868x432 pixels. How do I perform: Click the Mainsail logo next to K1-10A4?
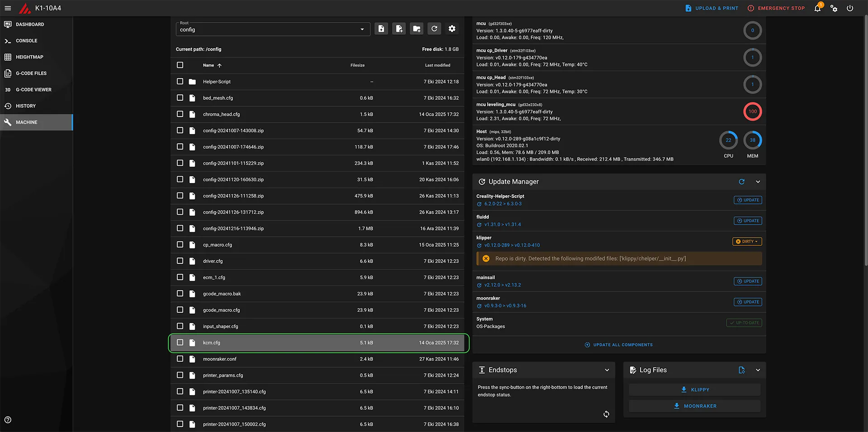(x=25, y=8)
